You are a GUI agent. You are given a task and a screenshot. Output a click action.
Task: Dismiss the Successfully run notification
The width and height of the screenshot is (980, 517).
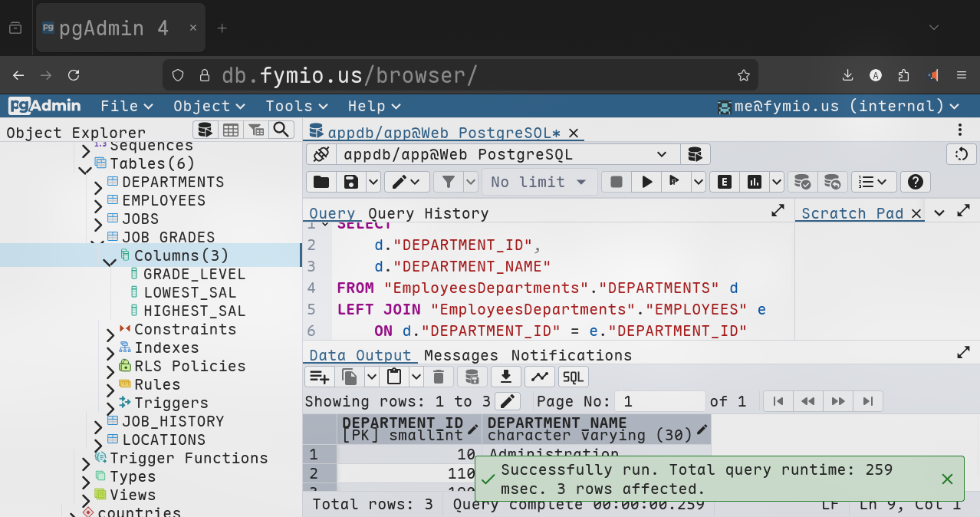tap(947, 479)
